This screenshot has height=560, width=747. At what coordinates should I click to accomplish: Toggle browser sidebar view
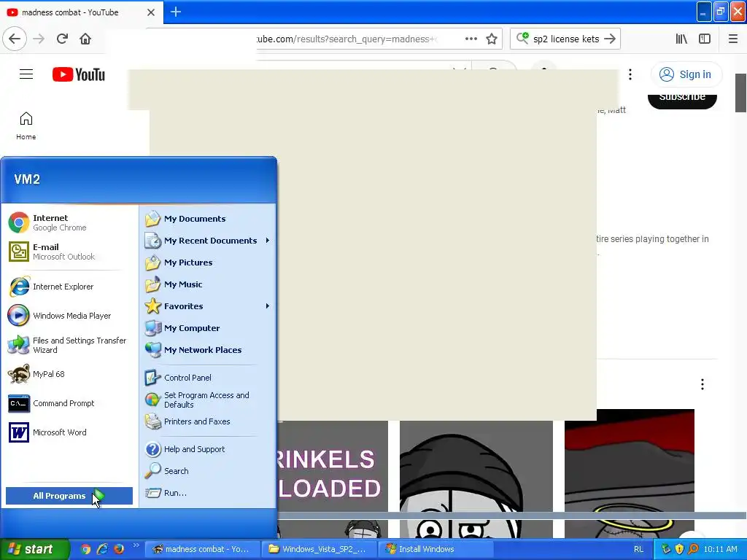(x=705, y=39)
